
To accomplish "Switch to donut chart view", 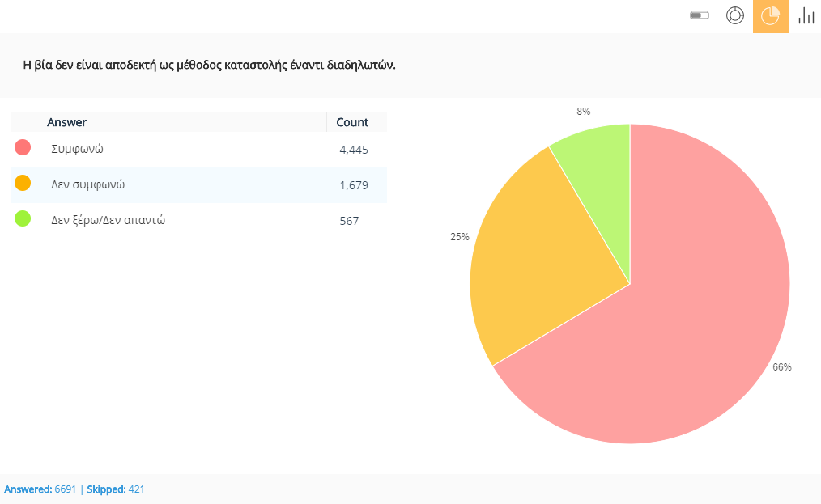I will (735, 16).
